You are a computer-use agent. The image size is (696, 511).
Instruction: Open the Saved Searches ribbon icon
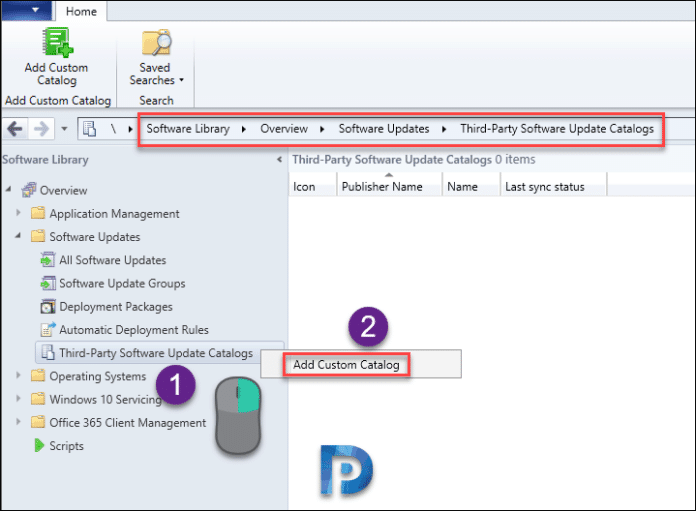click(x=156, y=42)
